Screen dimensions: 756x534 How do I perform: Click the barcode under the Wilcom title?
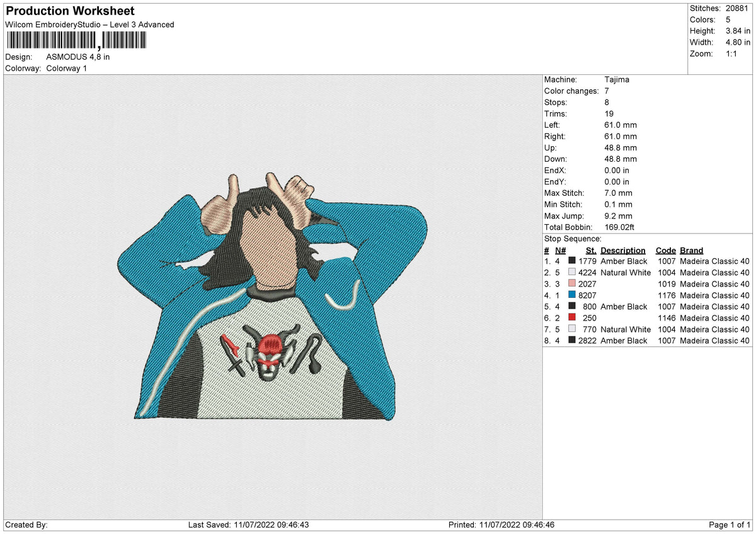[76, 40]
